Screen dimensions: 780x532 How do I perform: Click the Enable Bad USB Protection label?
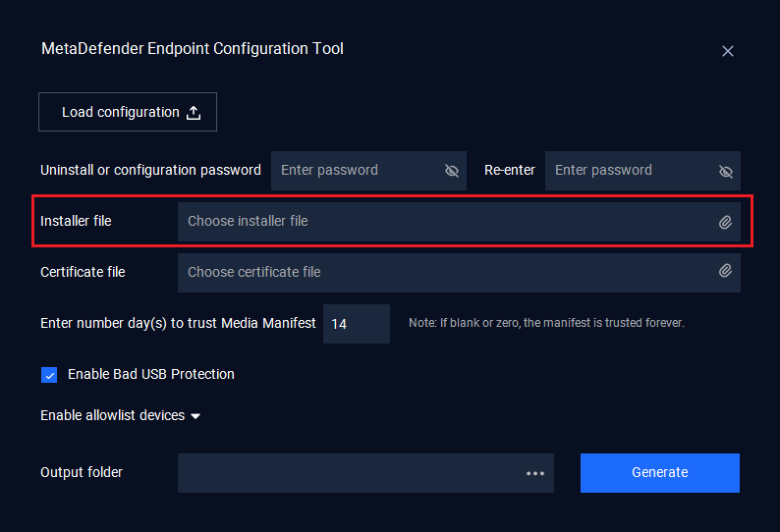tap(150, 374)
